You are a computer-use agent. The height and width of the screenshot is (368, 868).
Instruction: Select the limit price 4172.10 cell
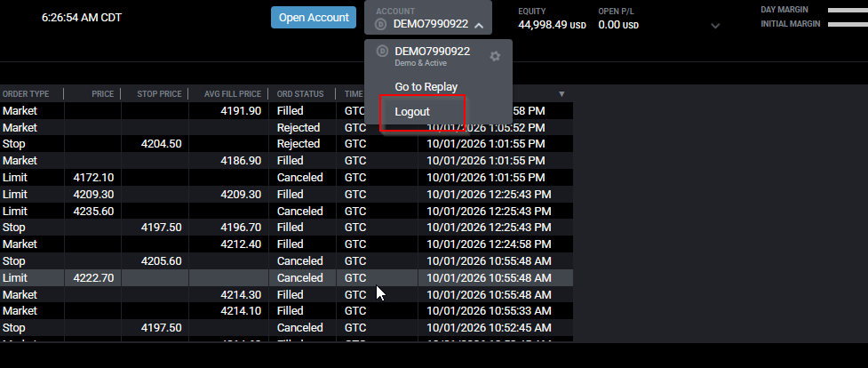click(93, 178)
